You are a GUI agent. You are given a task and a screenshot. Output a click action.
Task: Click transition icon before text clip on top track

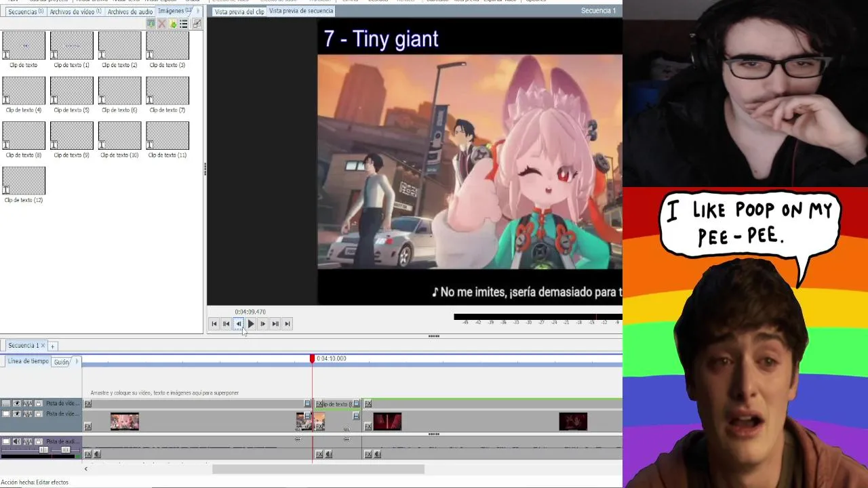tap(307, 404)
